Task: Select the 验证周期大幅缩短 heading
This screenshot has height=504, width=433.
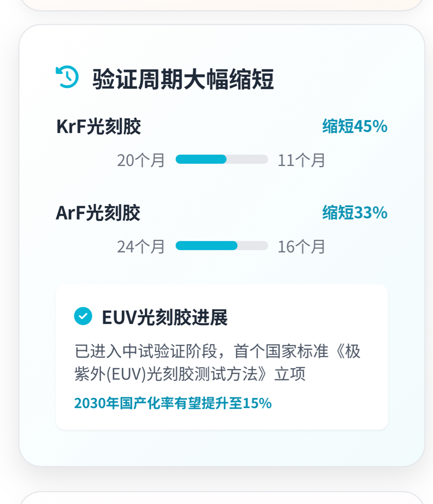Action: click(x=183, y=79)
